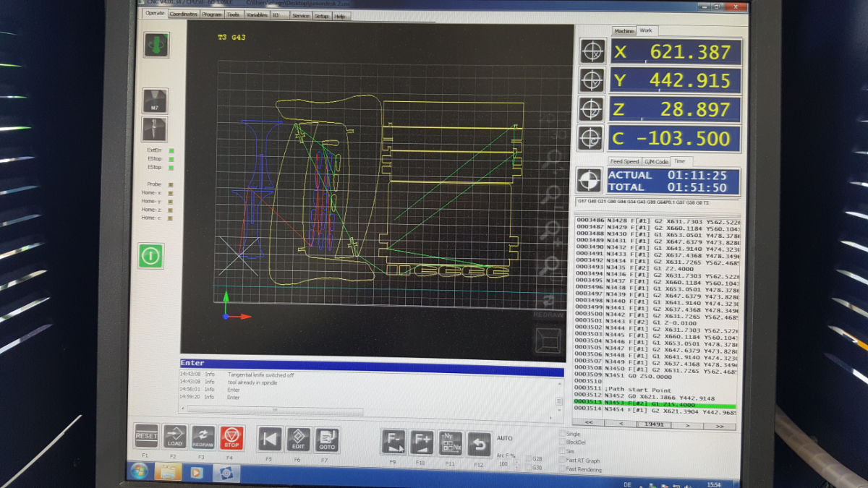Click the green spindle icon at top left
The height and width of the screenshot is (488, 868).
(x=156, y=45)
